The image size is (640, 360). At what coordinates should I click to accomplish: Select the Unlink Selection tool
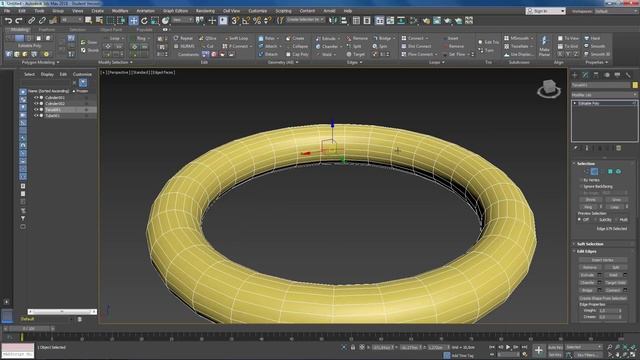42,20
